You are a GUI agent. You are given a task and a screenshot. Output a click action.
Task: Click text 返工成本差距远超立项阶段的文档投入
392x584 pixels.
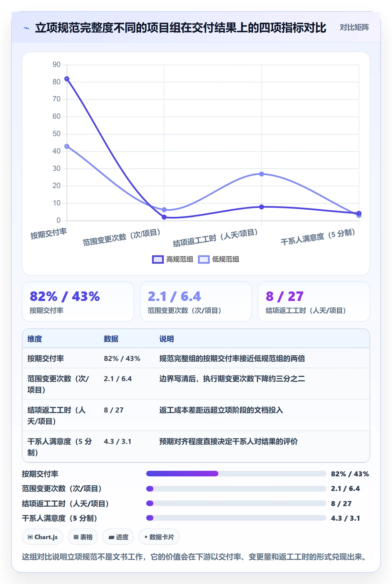[221, 410]
